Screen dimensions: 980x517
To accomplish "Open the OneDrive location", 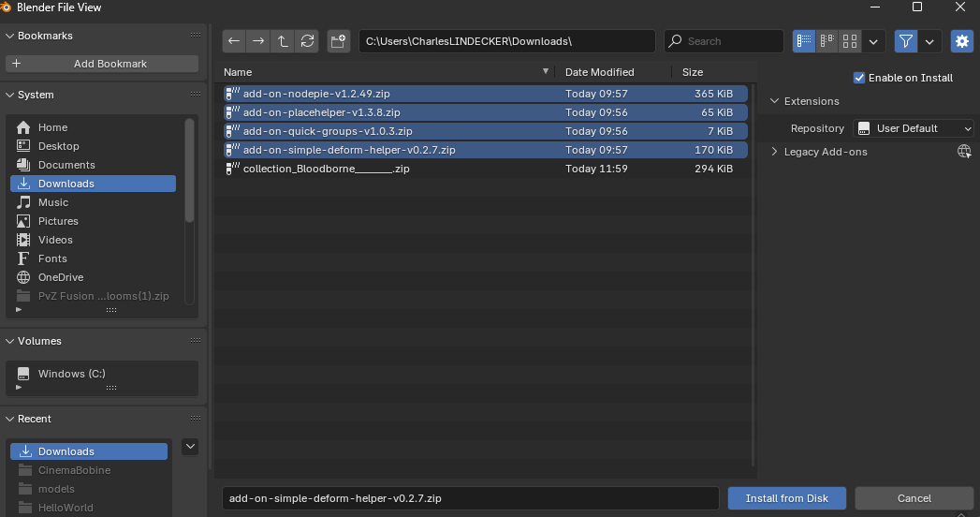I will (93, 277).
